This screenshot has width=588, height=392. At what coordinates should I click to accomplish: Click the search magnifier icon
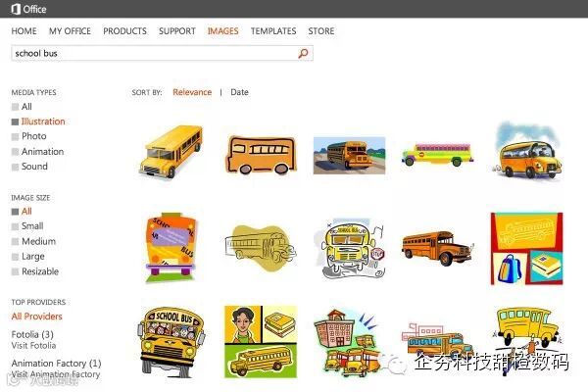(303, 53)
